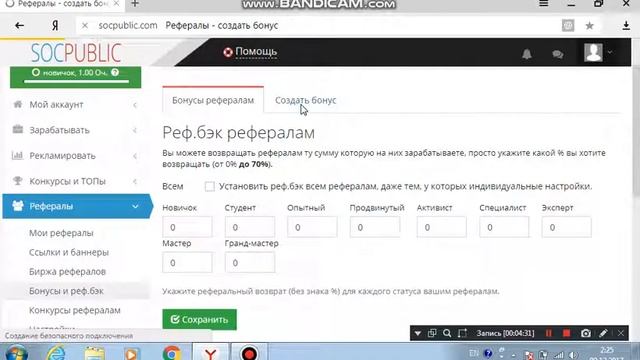The width and height of the screenshot is (640, 360).
Task: Pause the Bandicam recording
Action: 549,333
